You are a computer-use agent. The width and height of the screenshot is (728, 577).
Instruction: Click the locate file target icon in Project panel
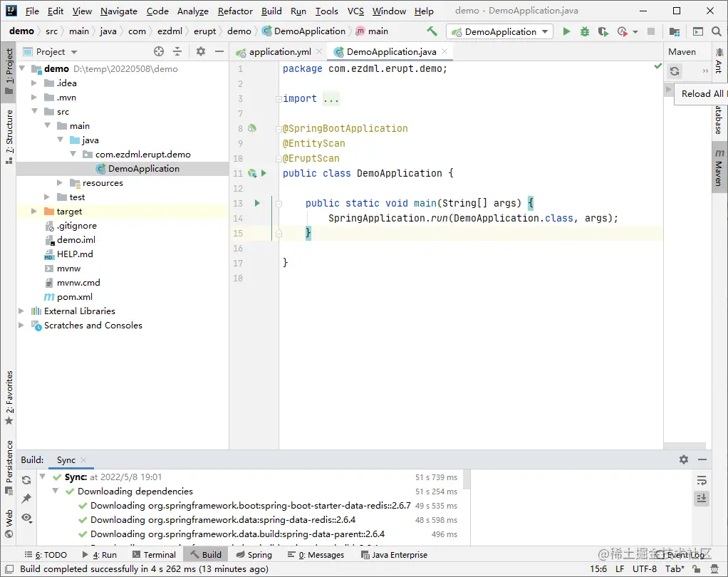click(159, 51)
